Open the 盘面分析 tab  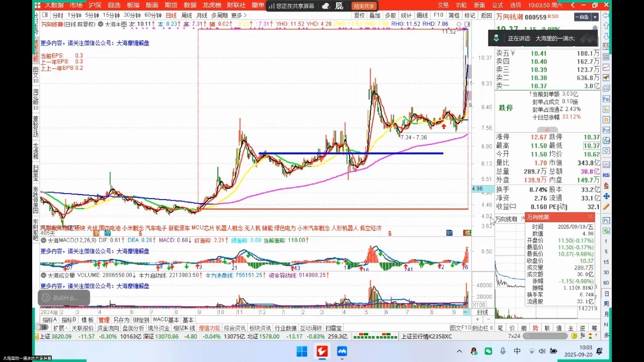coord(133,328)
